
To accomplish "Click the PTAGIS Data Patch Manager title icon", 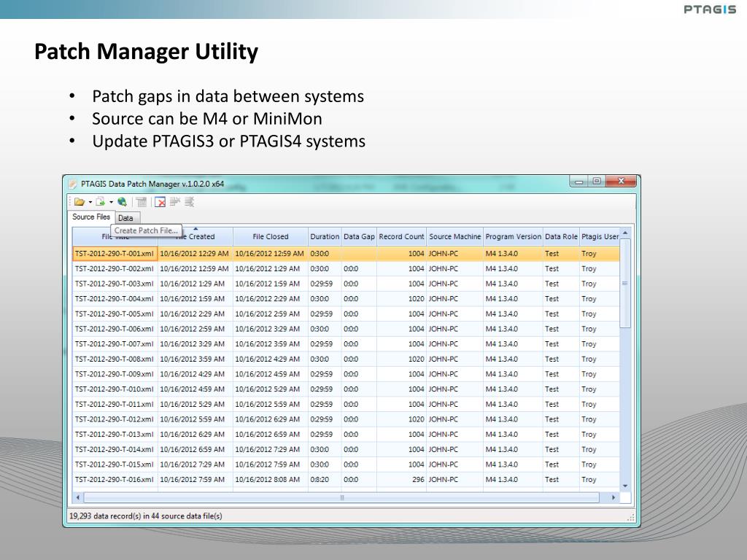I will tap(73, 184).
